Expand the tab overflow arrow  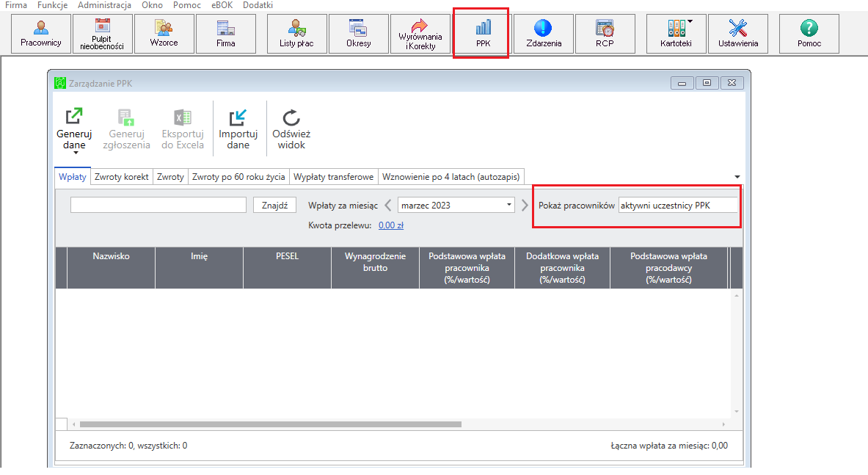[737, 177]
